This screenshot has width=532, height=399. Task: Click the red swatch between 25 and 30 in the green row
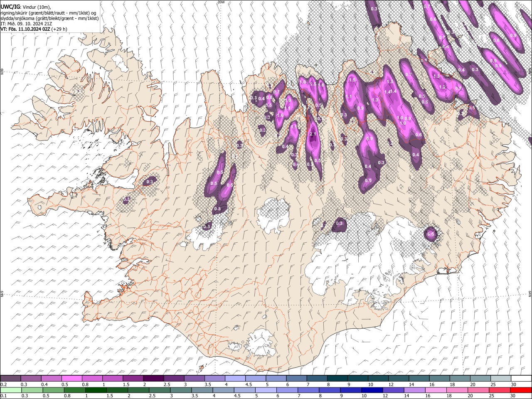coord(500,390)
